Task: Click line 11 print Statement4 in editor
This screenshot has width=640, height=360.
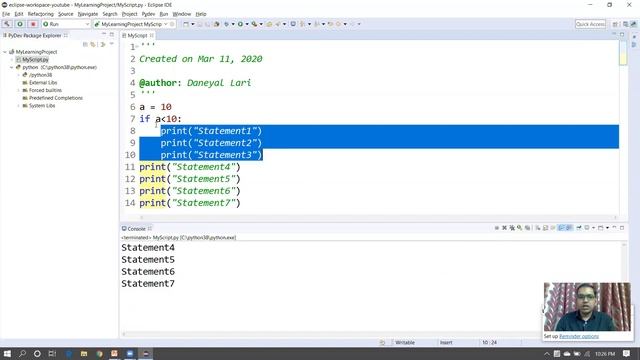Action: click(x=190, y=167)
